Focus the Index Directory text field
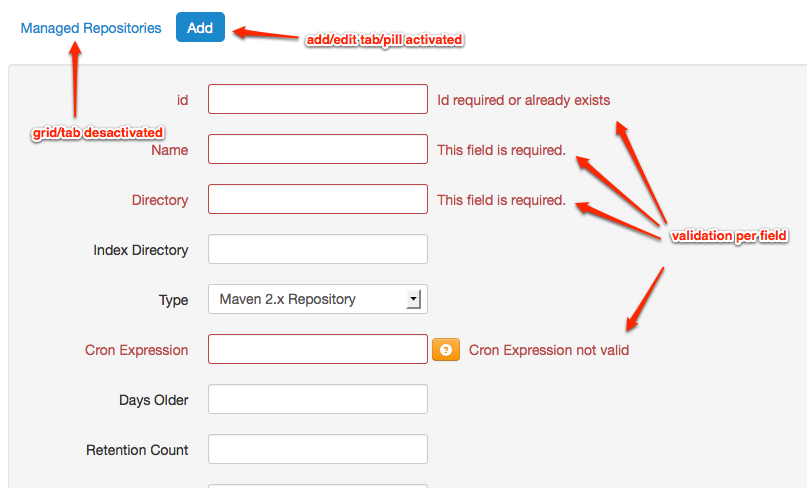The width and height of the screenshot is (807, 488). pos(317,249)
